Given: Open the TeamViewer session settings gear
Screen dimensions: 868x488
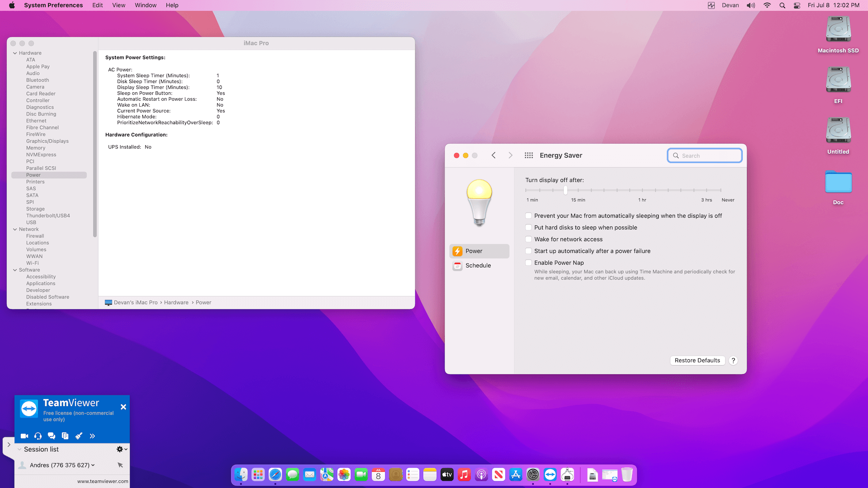Looking at the screenshot, I should (x=122, y=449).
